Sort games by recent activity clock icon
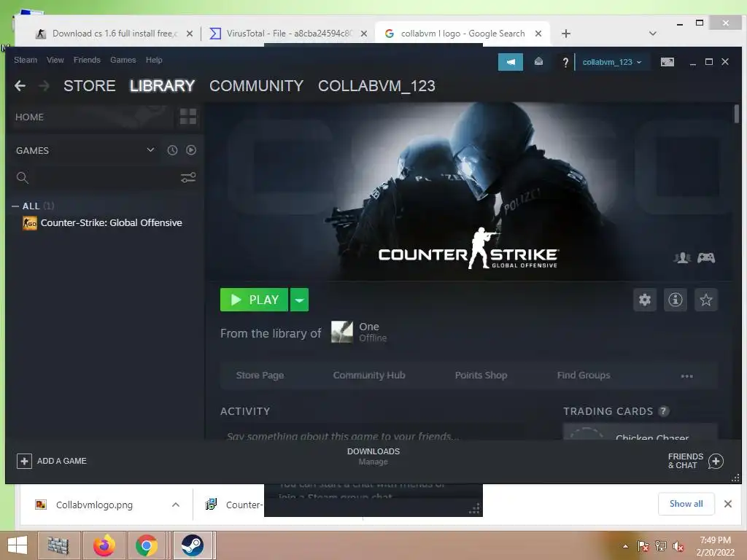The height and width of the screenshot is (560, 747). [172, 150]
